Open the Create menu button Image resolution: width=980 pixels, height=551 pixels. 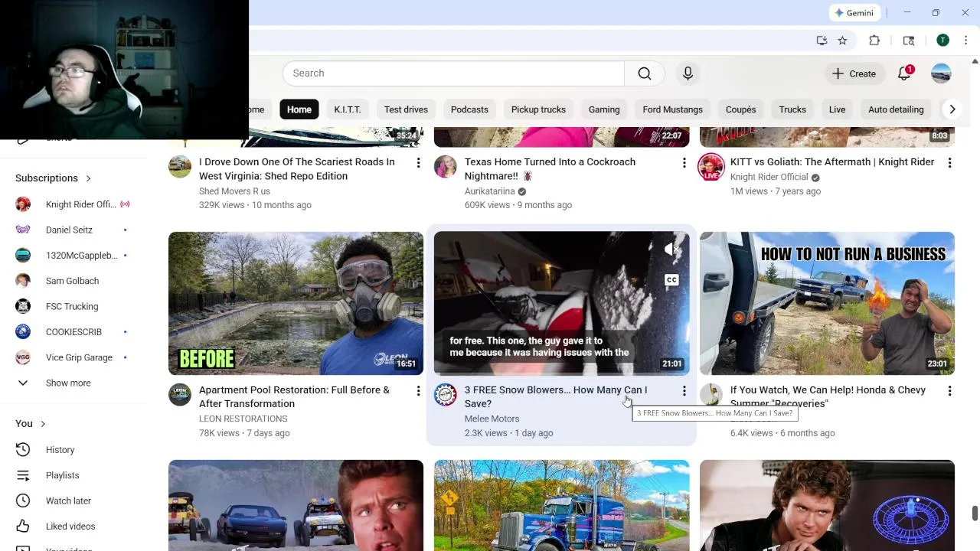(854, 73)
